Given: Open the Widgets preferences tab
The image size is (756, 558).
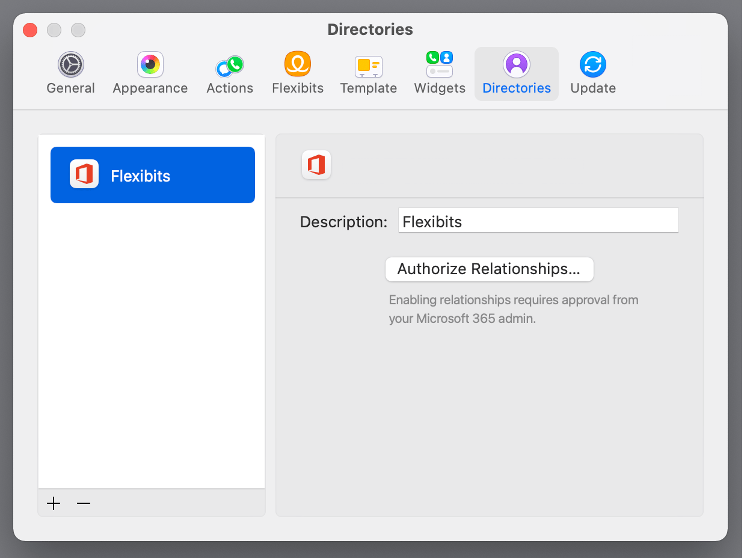Looking at the screenshot, I should tap(440, 74).
